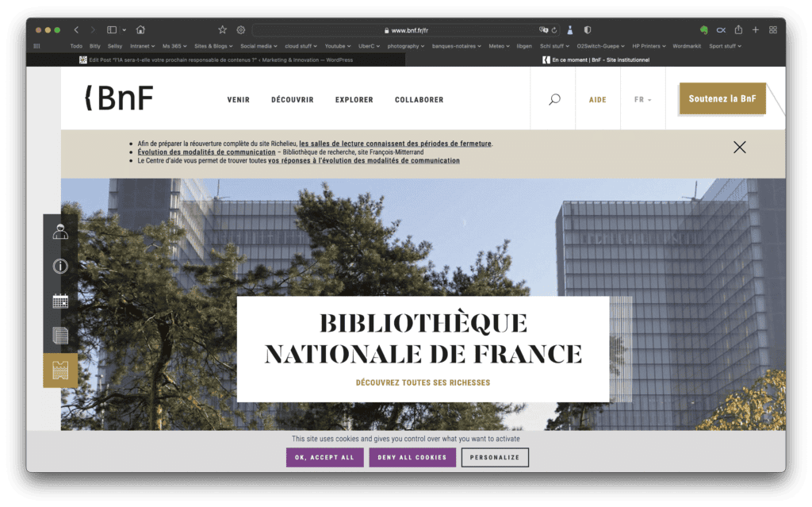Click the user account sidebar icon
Screen dimensions: 812x507
[x=60, y=232]
